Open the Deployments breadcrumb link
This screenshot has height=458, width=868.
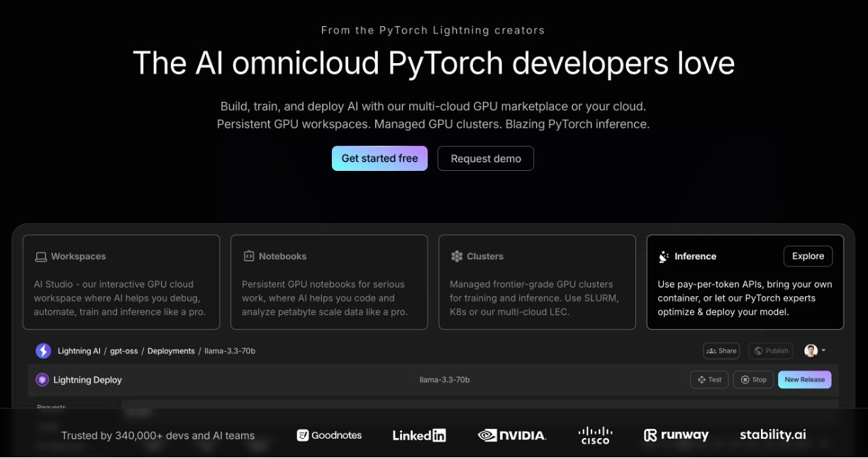click(x=170, y=351)
